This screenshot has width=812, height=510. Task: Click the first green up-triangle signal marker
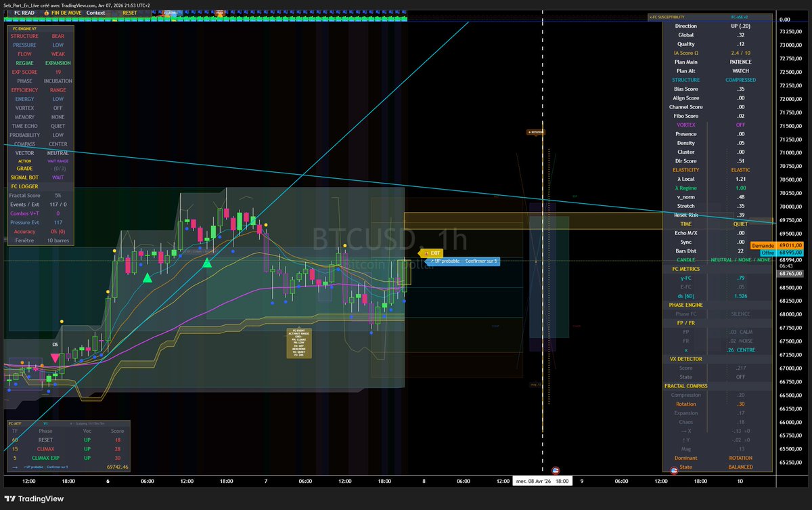coord(147,278)
